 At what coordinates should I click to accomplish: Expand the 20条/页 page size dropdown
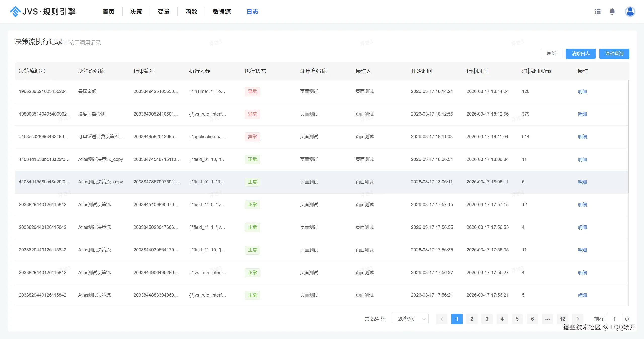tap(409, 319)
